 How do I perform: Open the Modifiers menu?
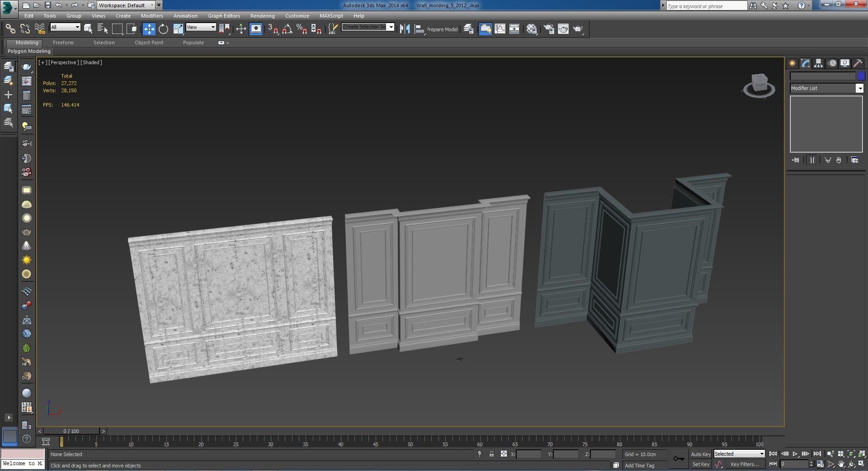coord(152,16)
